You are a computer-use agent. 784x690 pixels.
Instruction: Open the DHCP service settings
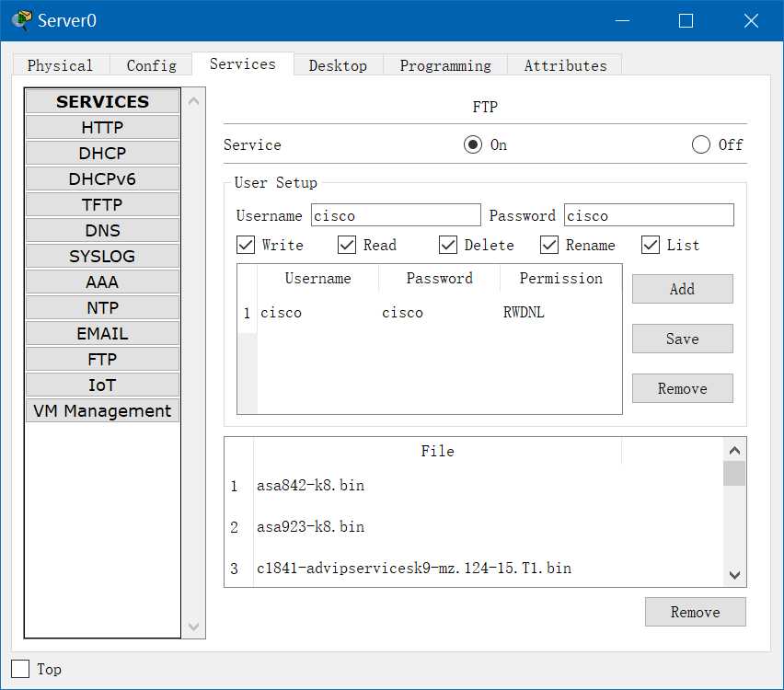[102, 153]
